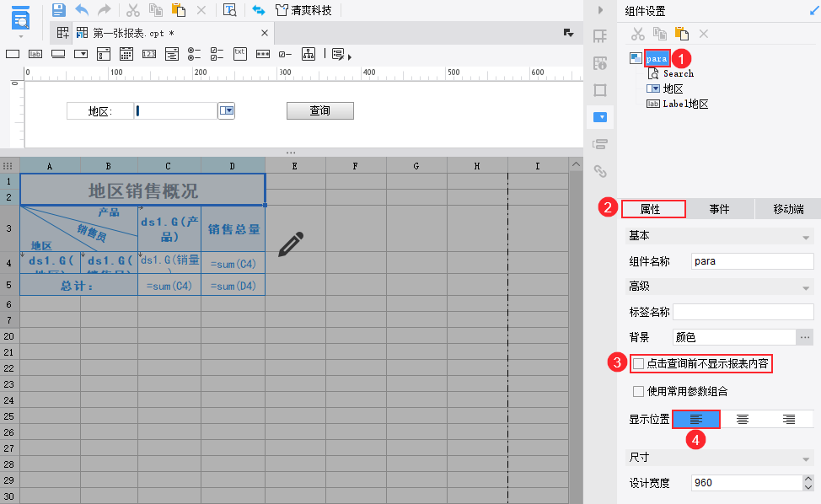This screenshot has width=821, height=504.
Task: Click the 标签名称 input field
Action: [743, 312]
